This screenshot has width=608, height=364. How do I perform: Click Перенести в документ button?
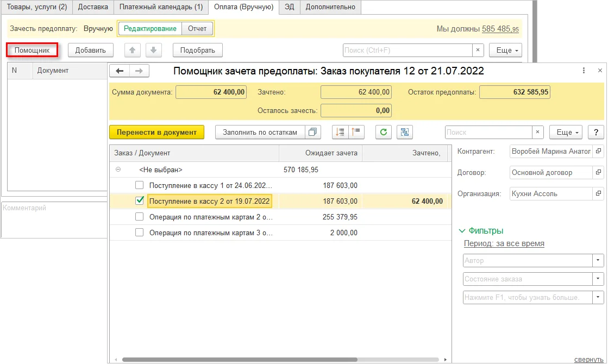point(156,132)
